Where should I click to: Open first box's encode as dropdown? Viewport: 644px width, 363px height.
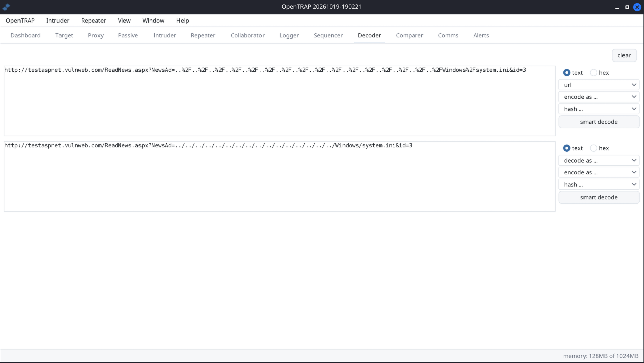coord(599,97)
